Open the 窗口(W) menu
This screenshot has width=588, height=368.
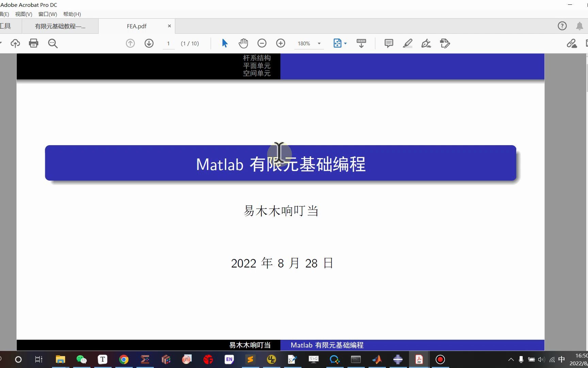click(x=48, y=14)
